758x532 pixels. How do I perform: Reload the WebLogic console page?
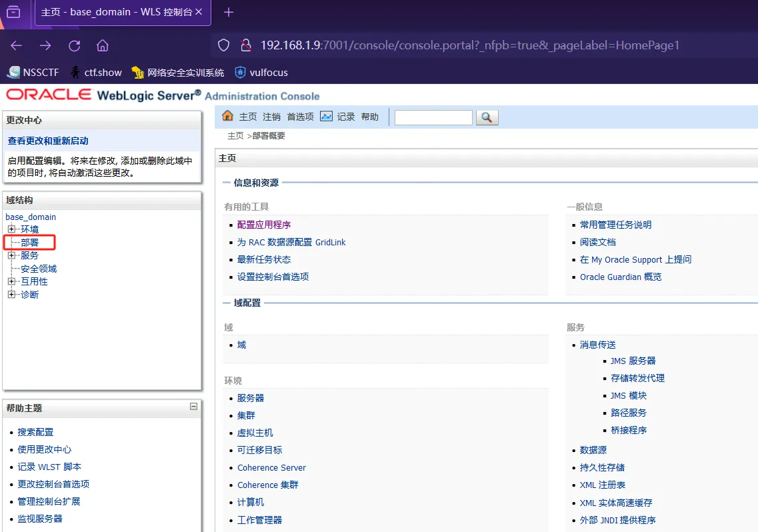click(75, 45)
